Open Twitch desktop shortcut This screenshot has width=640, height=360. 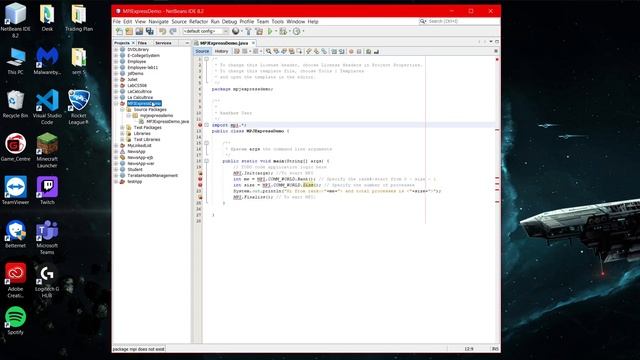tap(47, 190)
